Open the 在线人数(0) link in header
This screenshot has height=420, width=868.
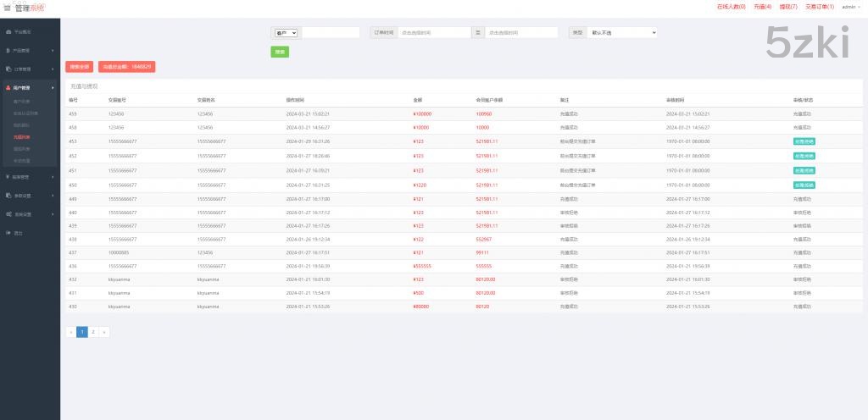[731, 7]
